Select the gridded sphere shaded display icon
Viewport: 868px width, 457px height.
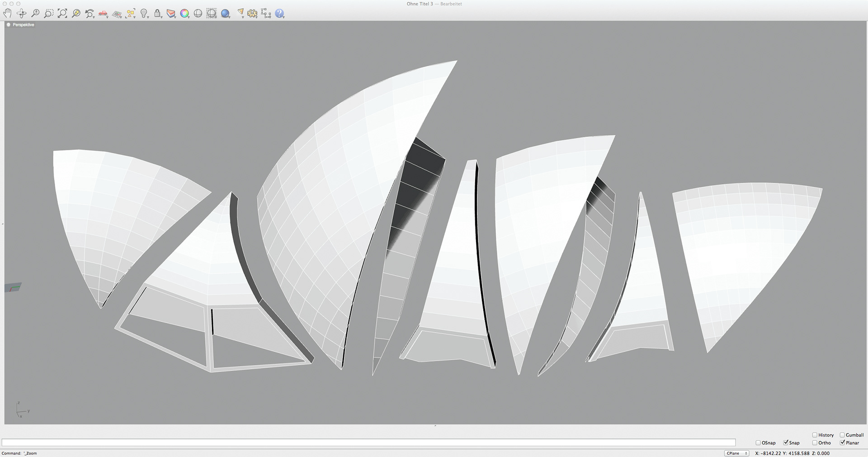pyautogui.click(x=212, y=14)
